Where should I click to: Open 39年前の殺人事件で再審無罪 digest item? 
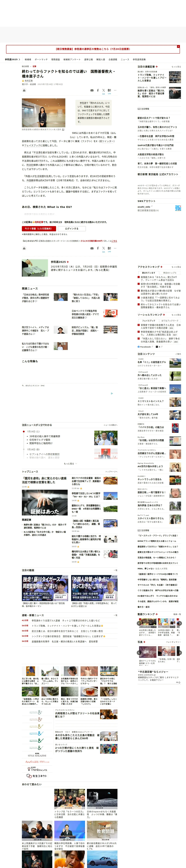[45, 436]
